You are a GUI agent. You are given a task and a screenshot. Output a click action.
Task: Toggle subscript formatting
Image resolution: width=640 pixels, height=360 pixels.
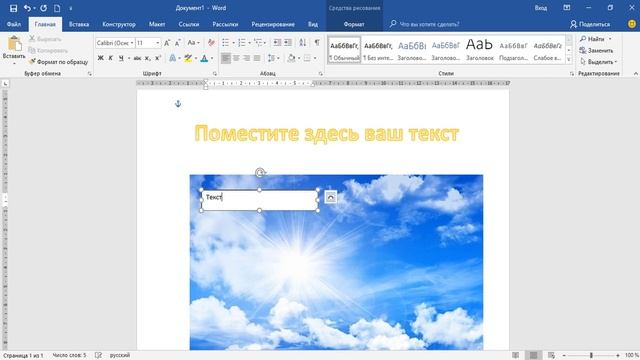(148, 58)
